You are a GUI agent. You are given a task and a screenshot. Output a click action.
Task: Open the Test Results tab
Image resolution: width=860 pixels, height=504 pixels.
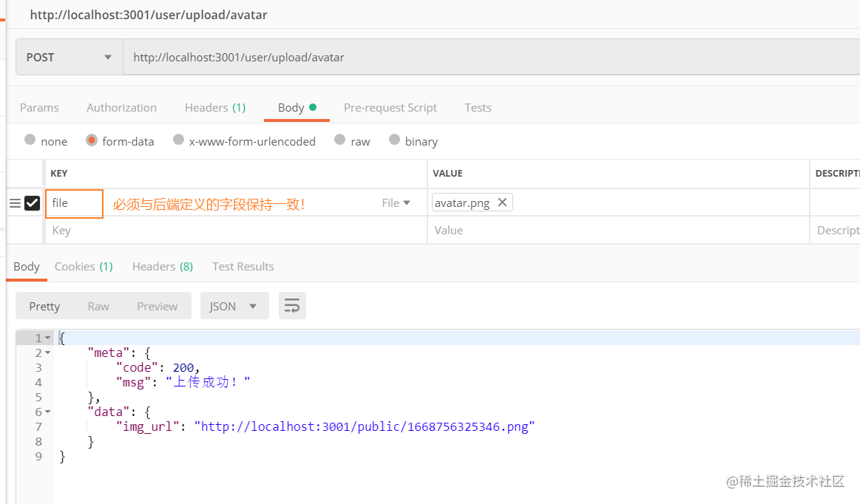click(243, 267)
